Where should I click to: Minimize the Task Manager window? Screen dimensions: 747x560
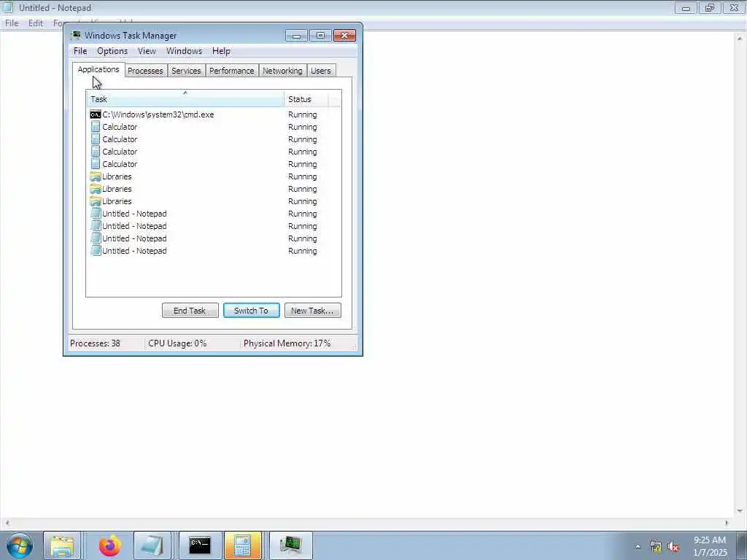click(x=296, y=35)
